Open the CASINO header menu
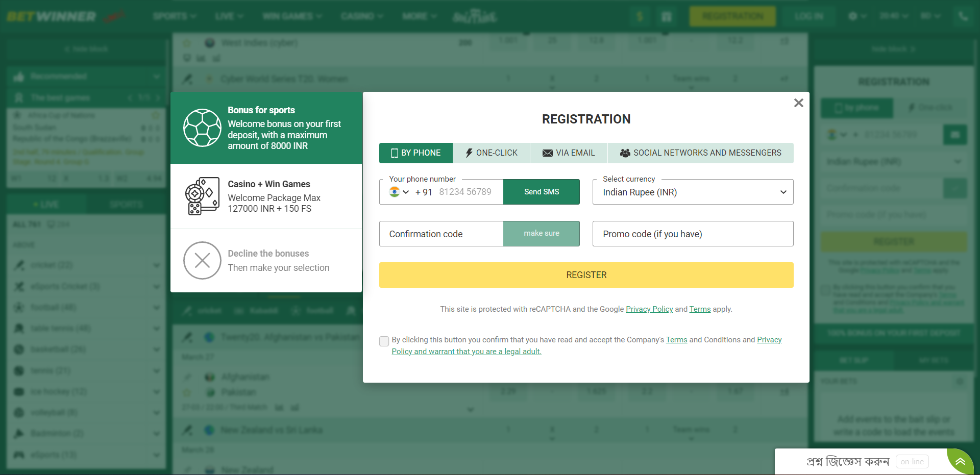 click(x=362, y=16)
